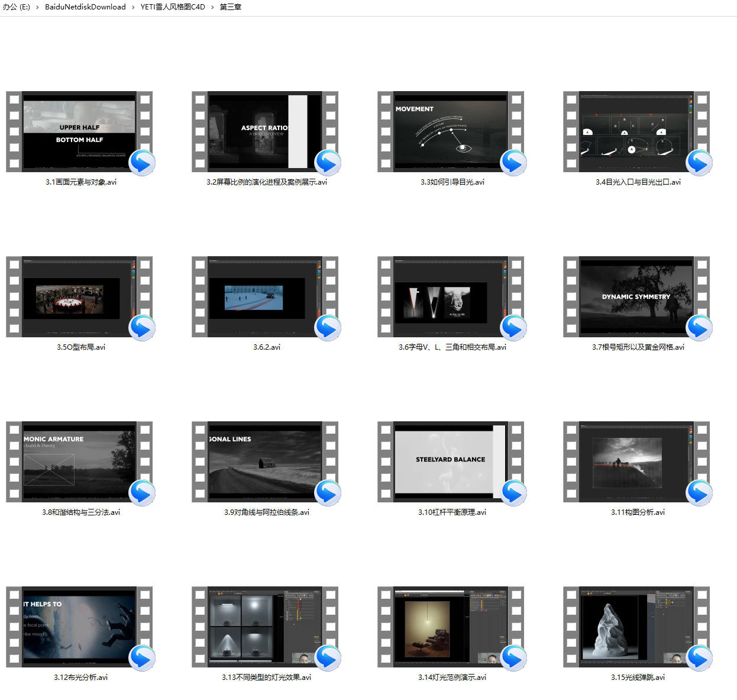The height and width of the screenshot is (700, 737).
Task: Select the STEELYARD BALANCE video thumbnail
Action: coord(451,462)
